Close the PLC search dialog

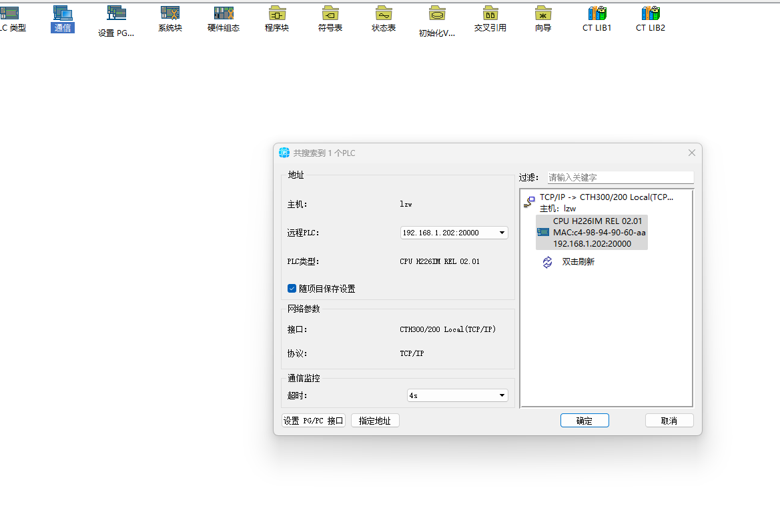[x=691, y=153]
